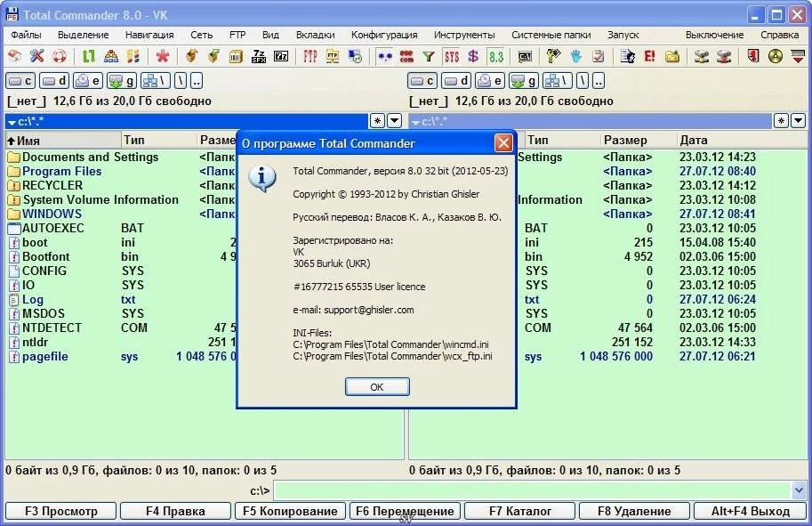Click F7 Каталог button
The image size is (812, 526).
click(520, 511)
